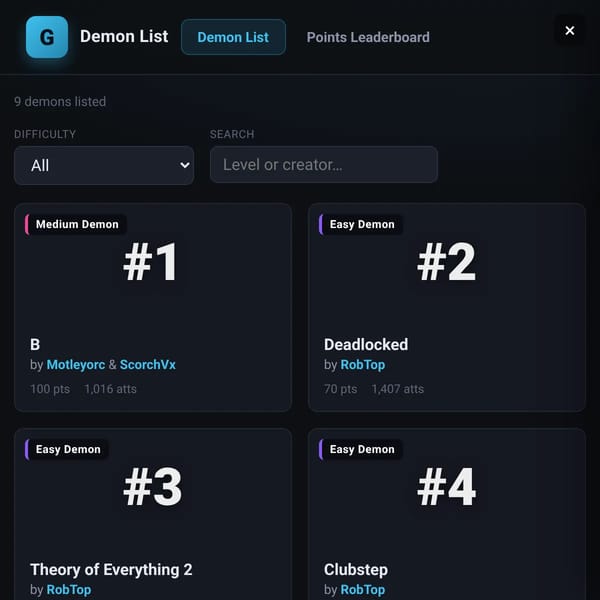
Task: Click the 'Clubstep' level title
Action: click(x=356, y=570)
